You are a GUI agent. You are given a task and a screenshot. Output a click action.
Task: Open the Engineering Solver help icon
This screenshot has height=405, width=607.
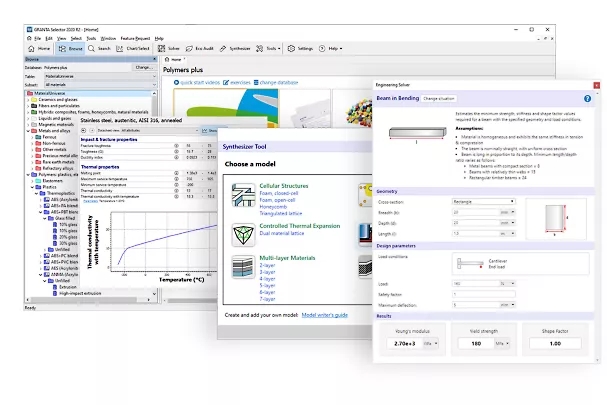587,98
